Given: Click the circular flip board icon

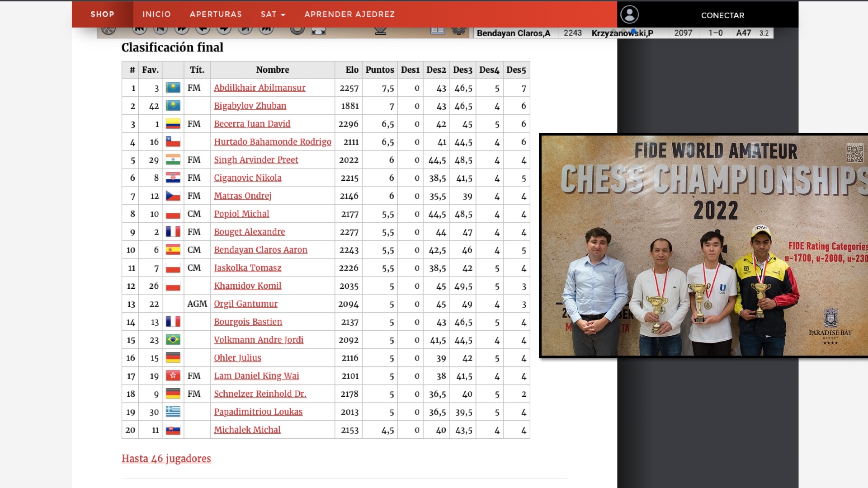Looking at the screenshot, I should [297, 30].
